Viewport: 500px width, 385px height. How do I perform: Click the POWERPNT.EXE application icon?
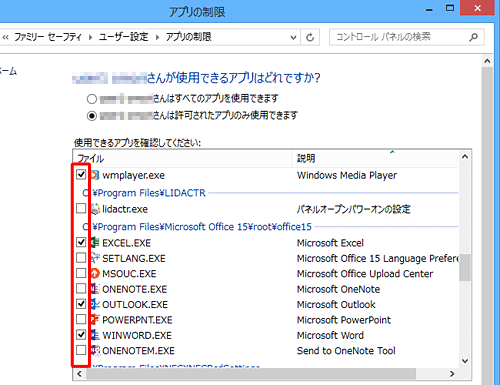pyautogui.click(x=95, y=319)
